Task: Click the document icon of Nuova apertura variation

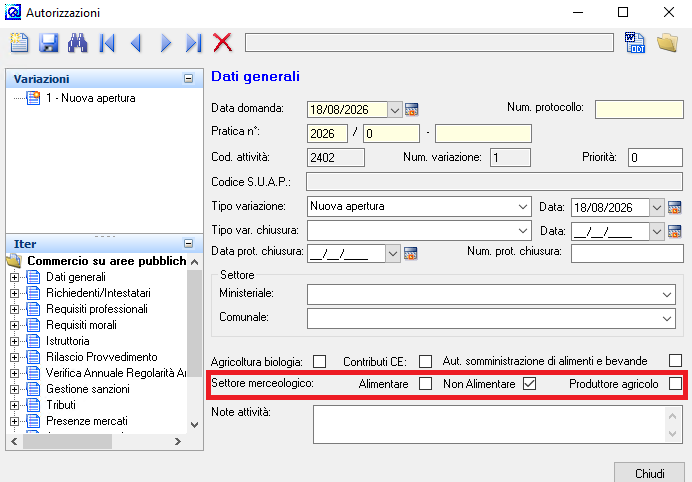Action: [x=33, y=98]
